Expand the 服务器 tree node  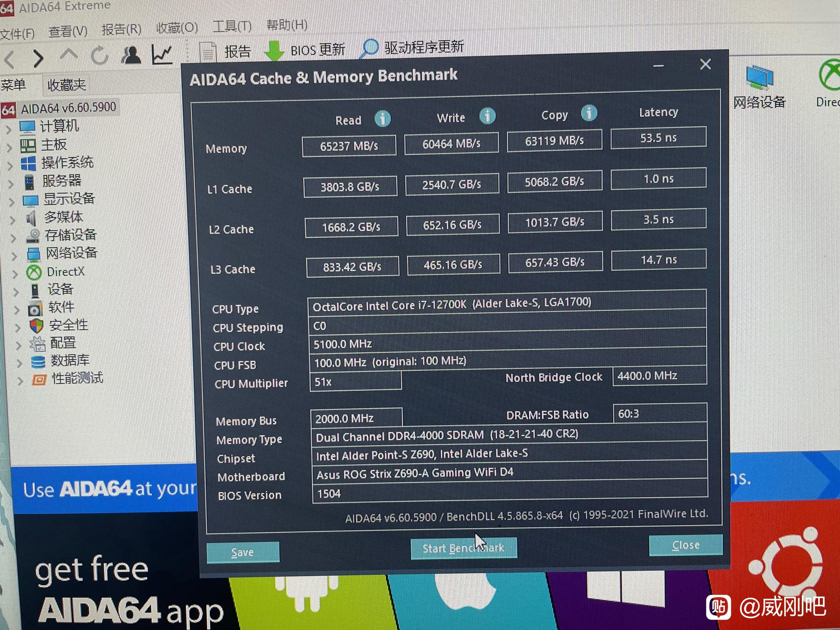click(11, 184)
